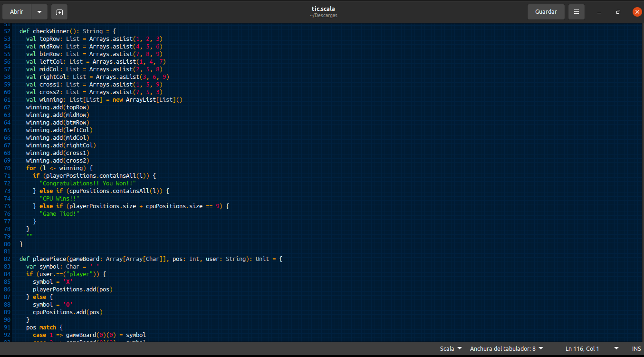Click the playerPositions.add(pos) line
The image size is (644, 357).
73,289
